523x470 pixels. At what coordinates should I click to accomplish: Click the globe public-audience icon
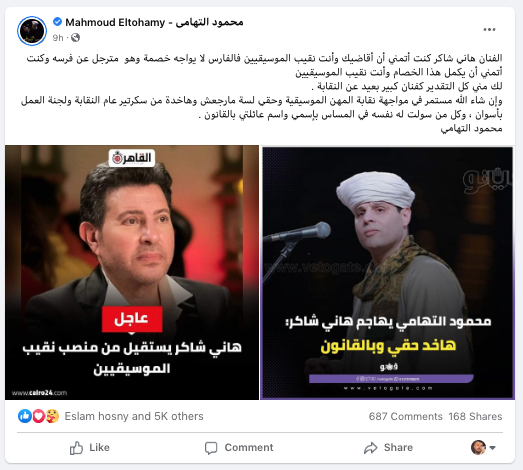click(x=76, y=38)
